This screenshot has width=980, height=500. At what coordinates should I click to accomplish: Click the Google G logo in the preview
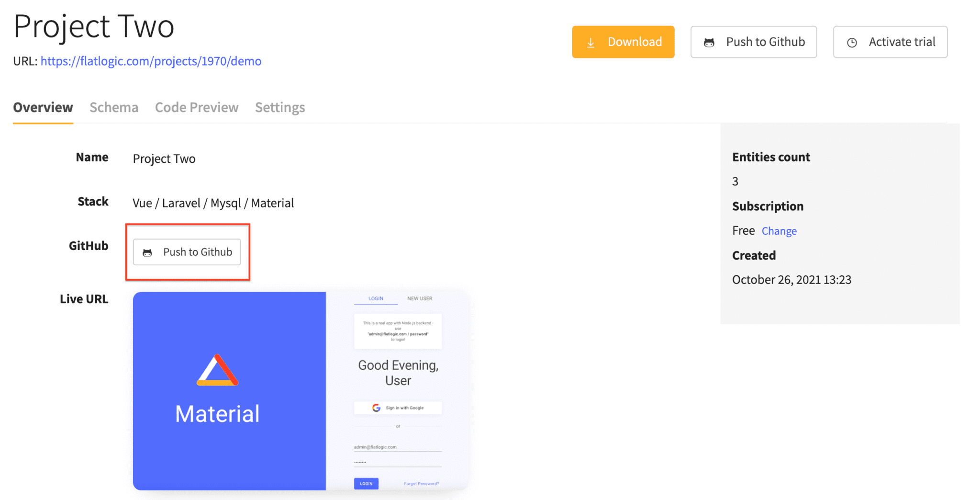[x=377, y=408]
